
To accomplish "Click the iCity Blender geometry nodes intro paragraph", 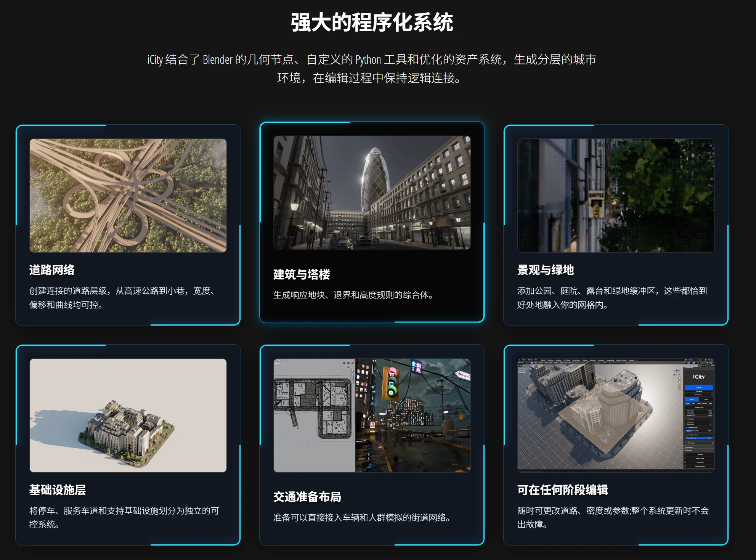I will click(372, 69).
